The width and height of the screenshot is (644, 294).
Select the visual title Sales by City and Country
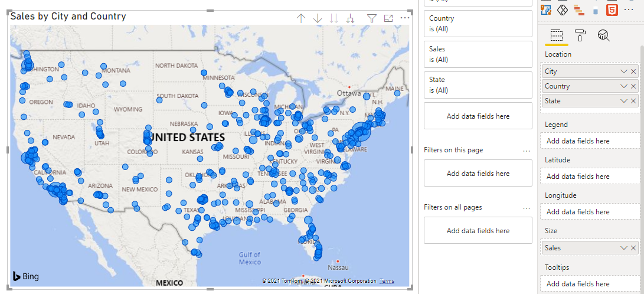68,17
